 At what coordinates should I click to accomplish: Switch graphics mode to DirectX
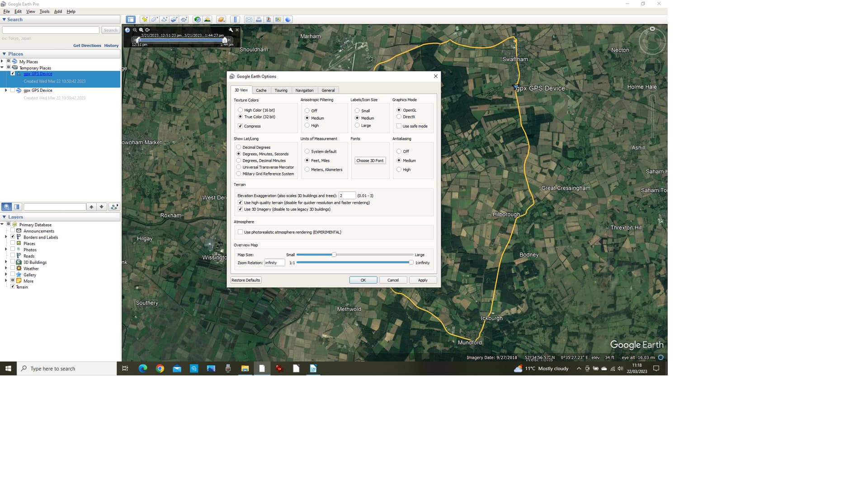click(399, 117)
